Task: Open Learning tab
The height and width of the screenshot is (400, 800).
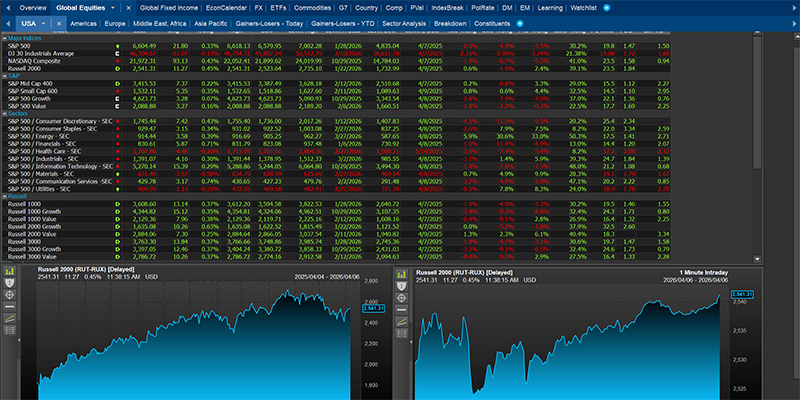Action: [x=550, y=8]
